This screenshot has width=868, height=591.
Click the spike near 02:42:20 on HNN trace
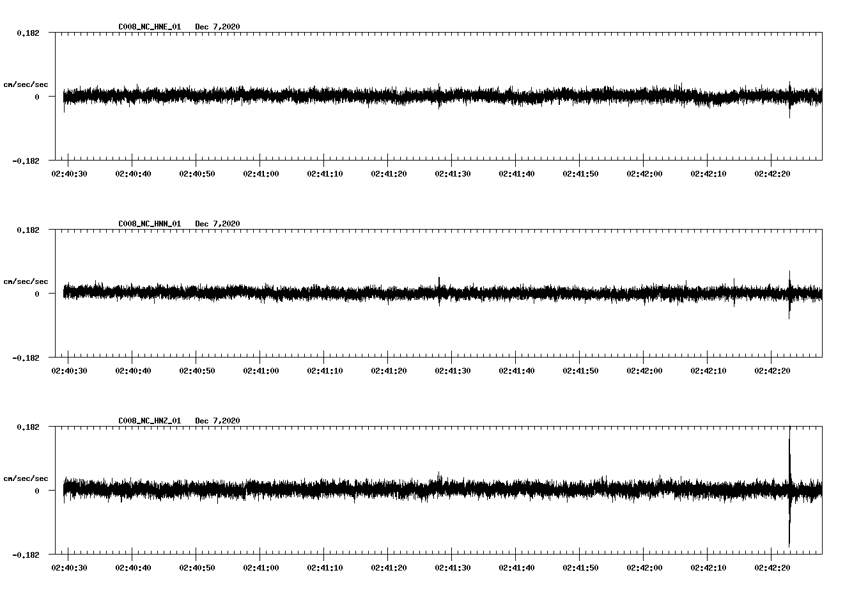pyautogui.click(x=790, y=294)
